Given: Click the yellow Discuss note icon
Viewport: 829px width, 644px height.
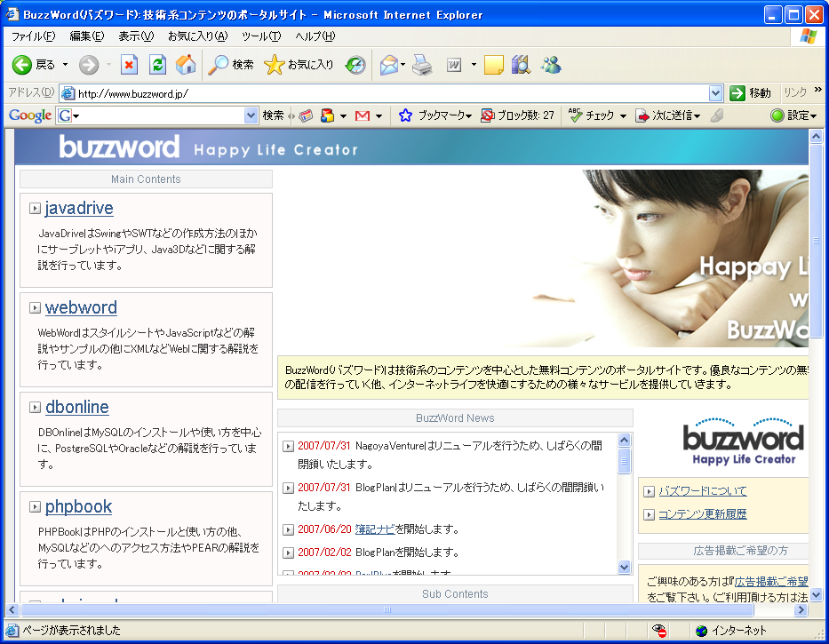Looking at the screenshot, I should tap(493, 65).
